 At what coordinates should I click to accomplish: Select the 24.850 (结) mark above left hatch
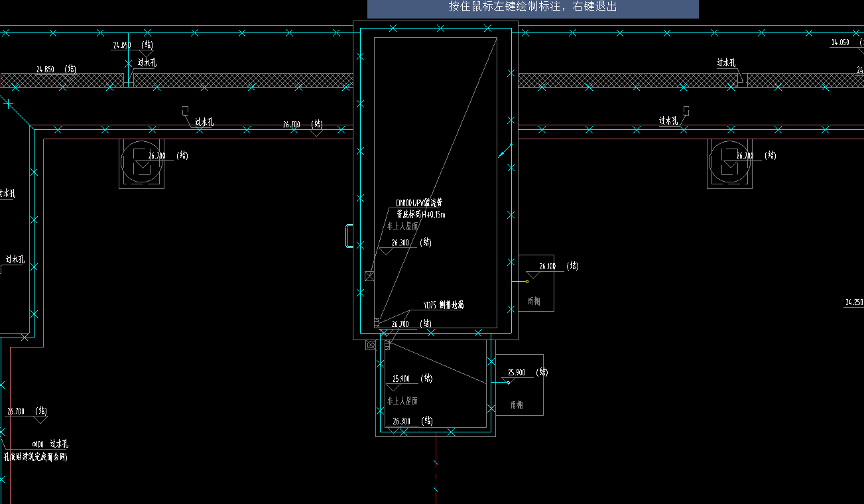click(x=56, y=69)
